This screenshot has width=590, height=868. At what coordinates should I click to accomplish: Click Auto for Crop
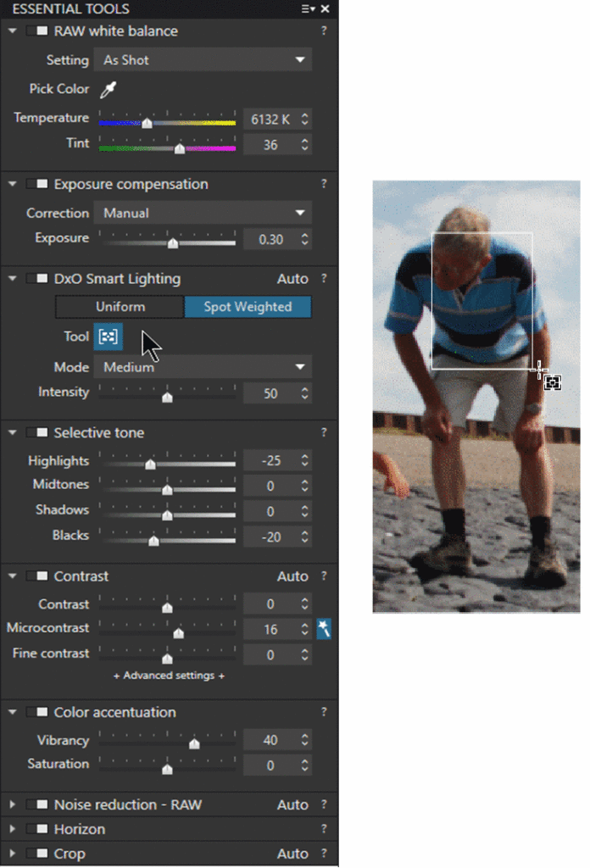coord(292,853)
